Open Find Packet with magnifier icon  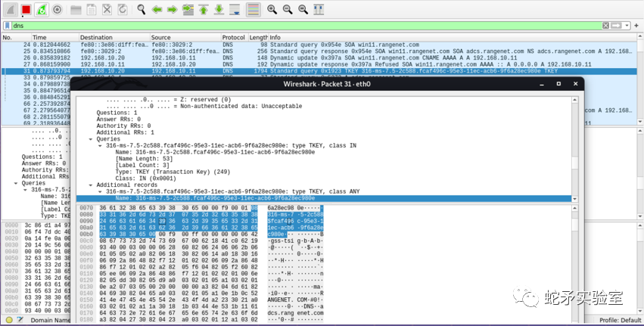click(x=142, y=9)
